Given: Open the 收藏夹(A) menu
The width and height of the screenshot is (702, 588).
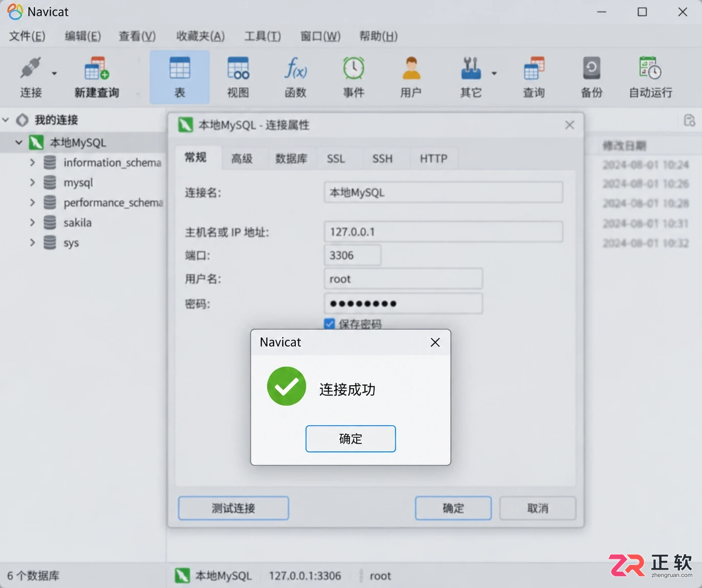Looking at the screenshot, I should point(200,36).
